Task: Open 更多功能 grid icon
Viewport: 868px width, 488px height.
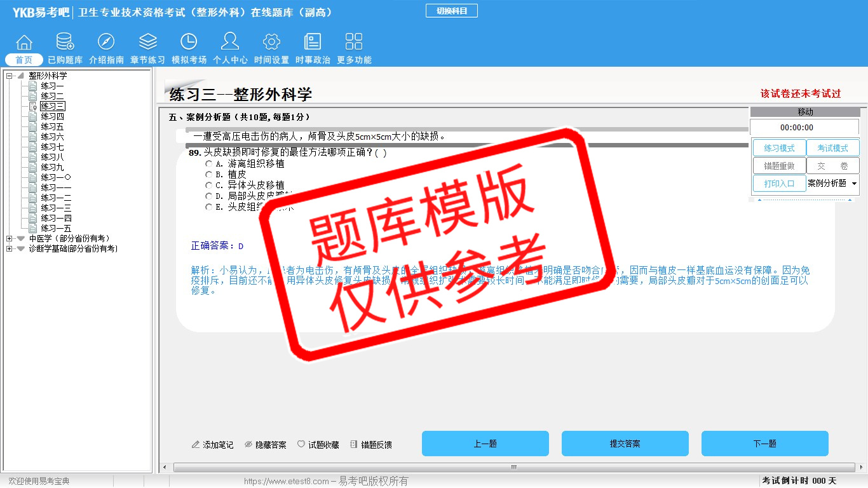Action: coord(354,43)
